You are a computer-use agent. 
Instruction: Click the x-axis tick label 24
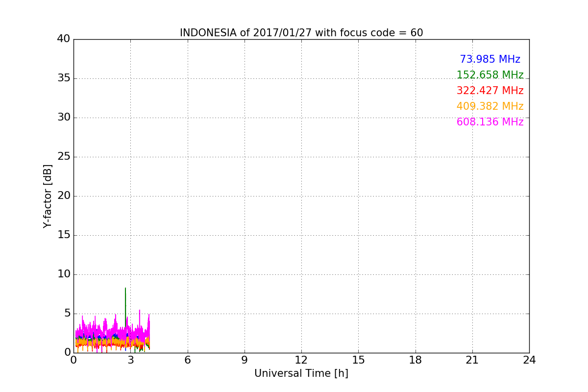pos(529,360)
